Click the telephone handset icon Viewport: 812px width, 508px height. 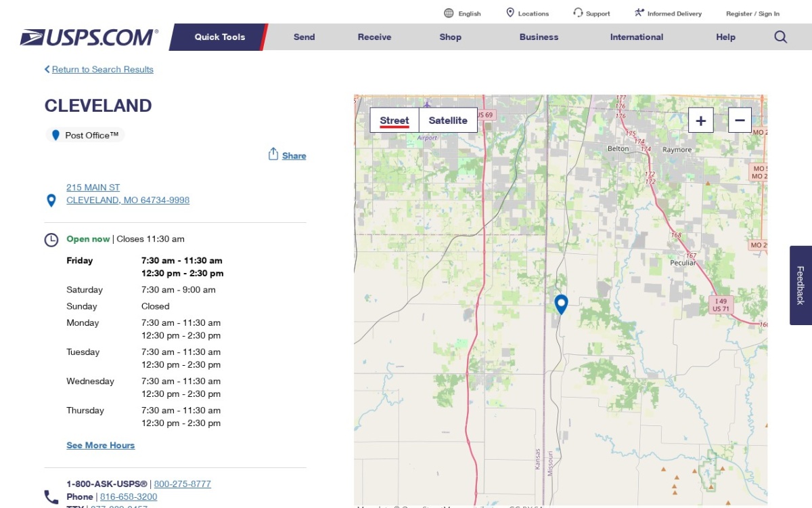(x=51, y=497)
